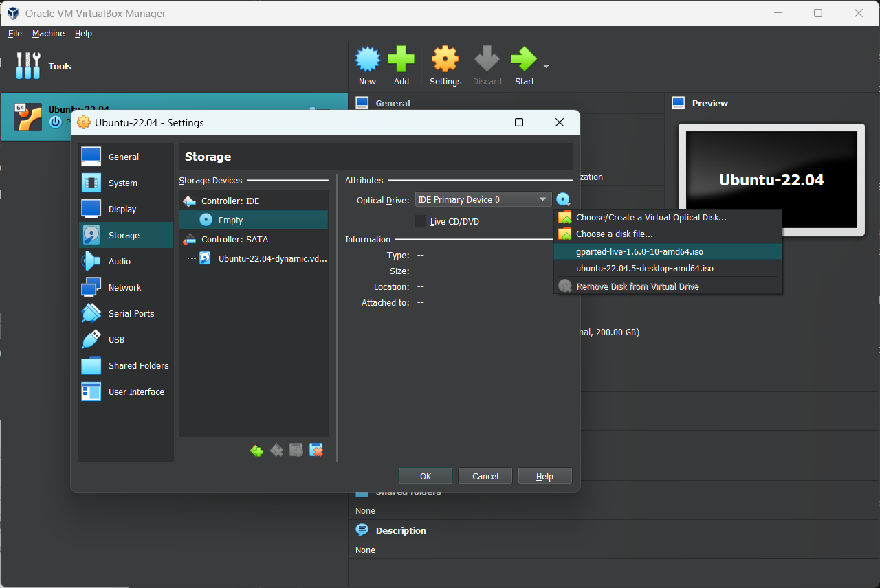Screen dimensions: 880x588
Task: Select ubuntu-22.04.5-desktop-amd64.iso from menu
Action: tap(668, 269)
